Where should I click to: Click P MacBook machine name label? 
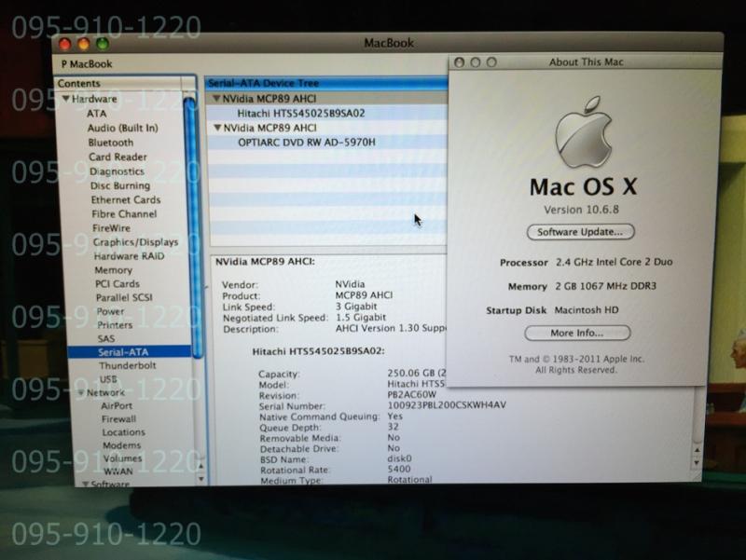[x=87, y=63]
